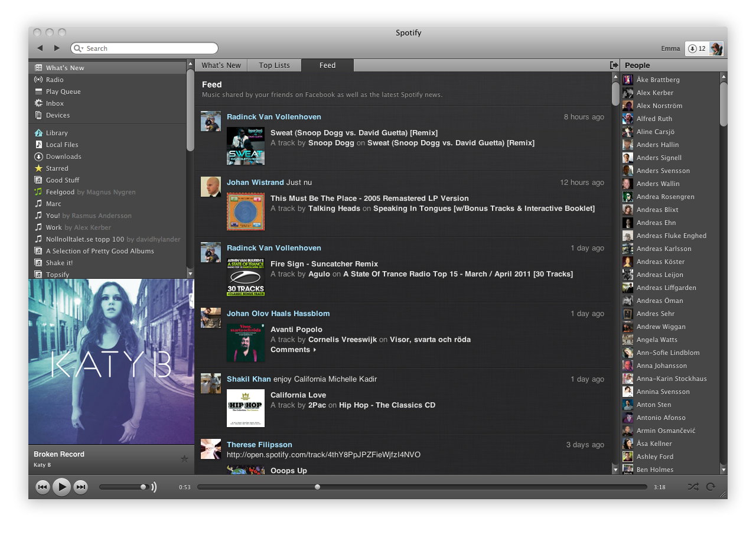
Task: Go back with the left navigation arrow
Action: point(40,48)
